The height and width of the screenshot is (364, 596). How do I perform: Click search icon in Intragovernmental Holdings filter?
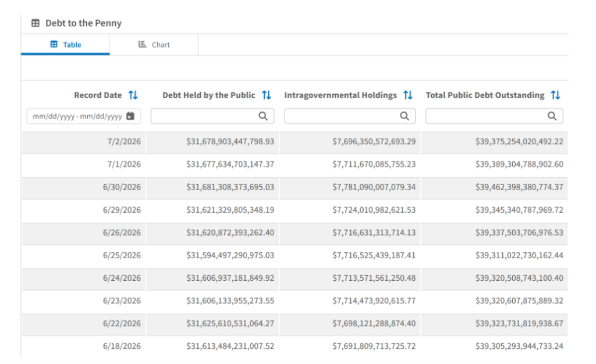(x=405, y=116)
